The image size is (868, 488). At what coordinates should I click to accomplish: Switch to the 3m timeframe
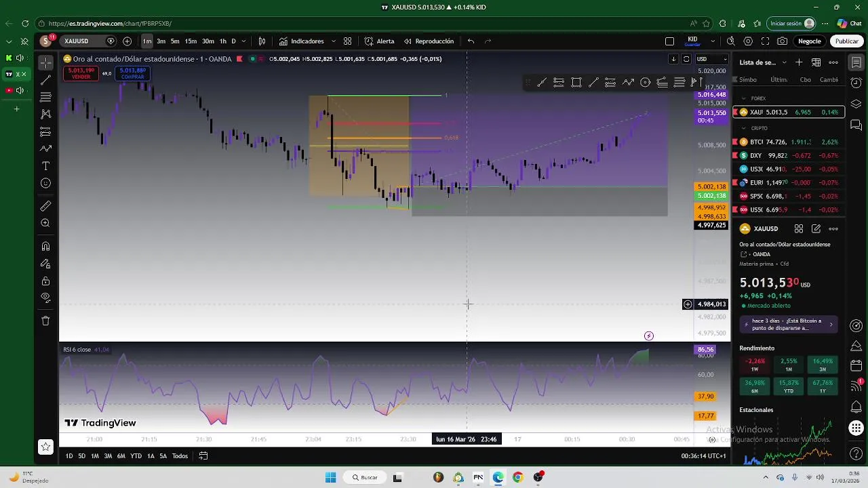(x=161, y=41)
